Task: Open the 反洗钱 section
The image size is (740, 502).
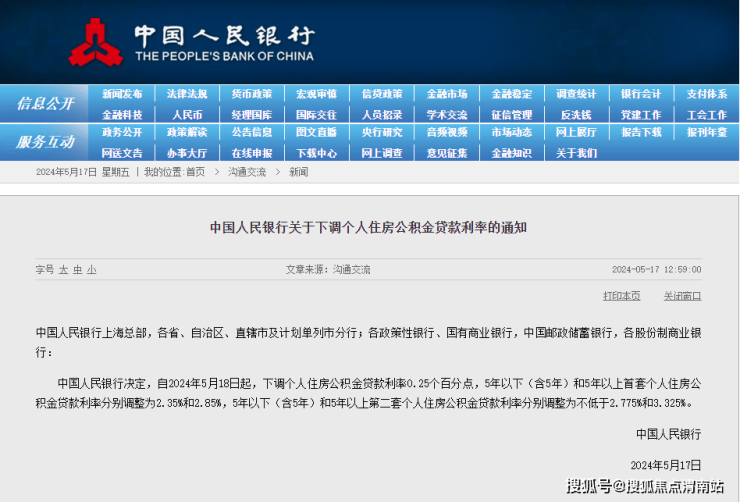Action: pos(576,115)
